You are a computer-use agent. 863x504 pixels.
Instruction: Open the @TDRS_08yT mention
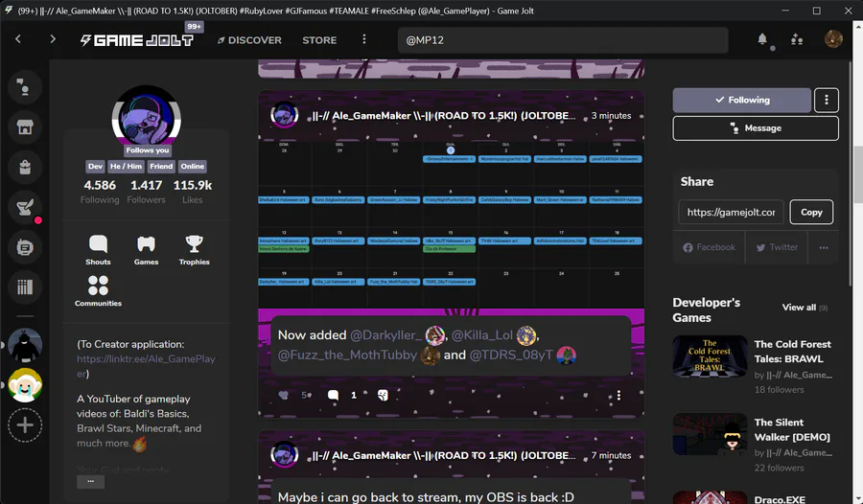(x=510, y=355)
